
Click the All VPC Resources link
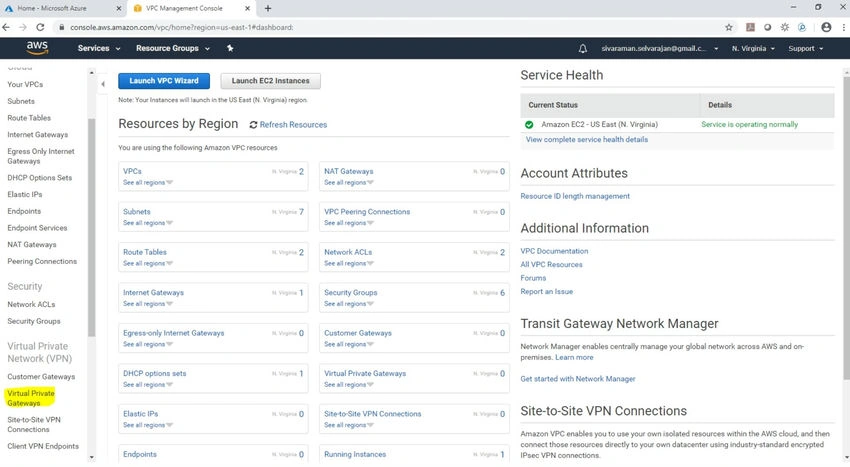point(551,265)
